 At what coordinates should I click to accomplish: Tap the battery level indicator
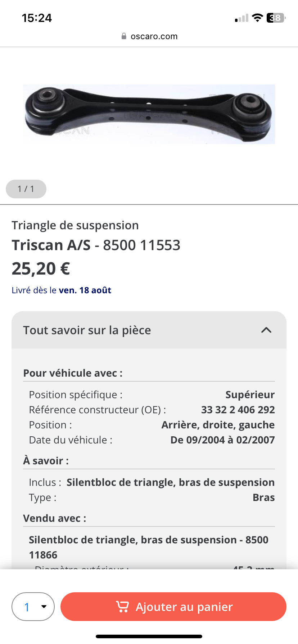click(x=276, y=18)
